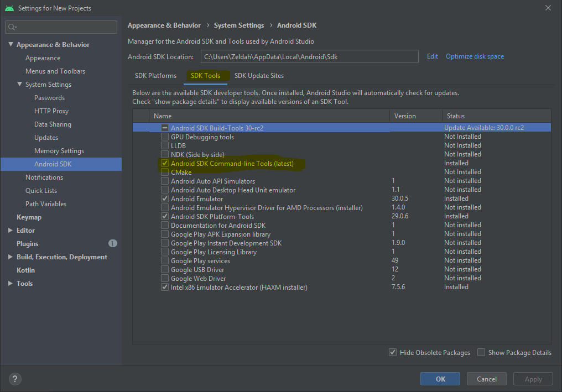The height and width of the screenshot is (392, 562).
Task: Expand the Tools section arrow
Action: (x=11, y=284)
